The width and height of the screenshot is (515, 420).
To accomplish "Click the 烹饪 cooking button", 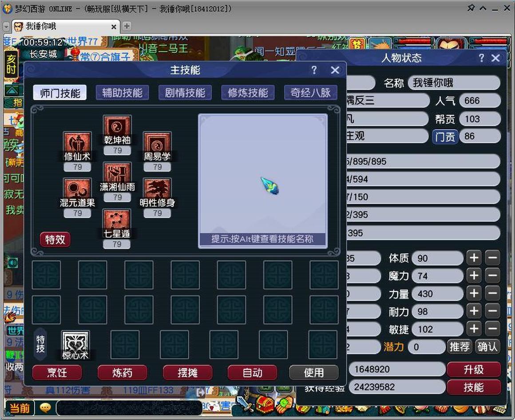I will tap(57, 373).
